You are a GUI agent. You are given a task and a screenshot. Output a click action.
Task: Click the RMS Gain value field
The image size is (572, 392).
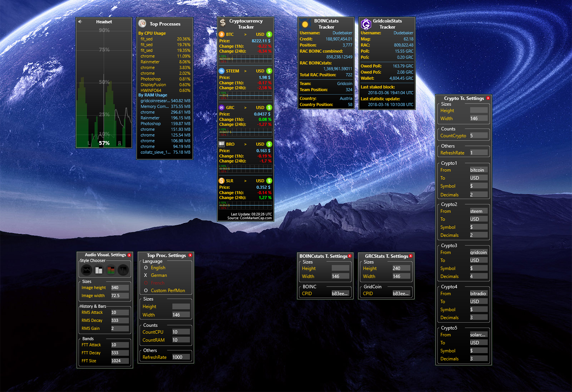pos(120,328)
